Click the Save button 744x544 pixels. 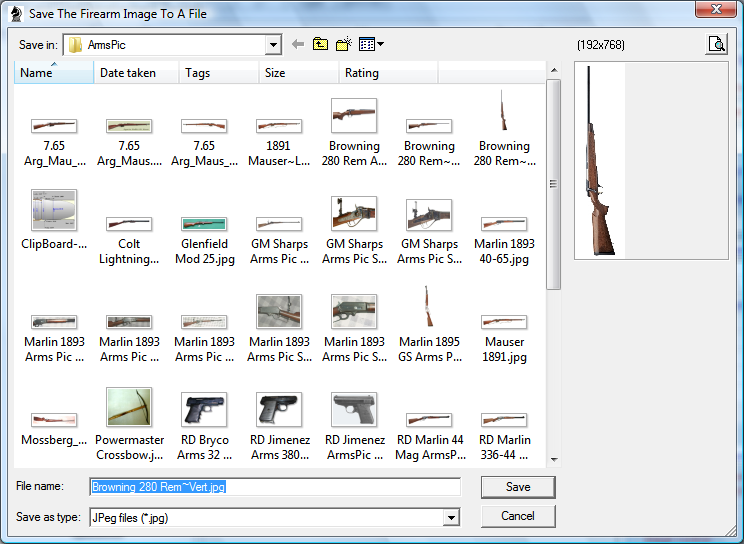518,487
